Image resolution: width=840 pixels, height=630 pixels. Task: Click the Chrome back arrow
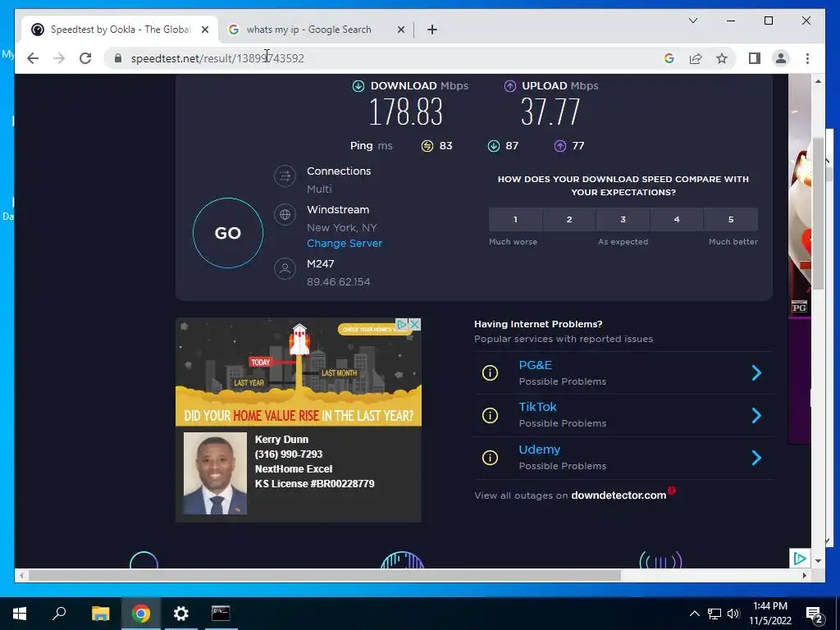[33, 58]
